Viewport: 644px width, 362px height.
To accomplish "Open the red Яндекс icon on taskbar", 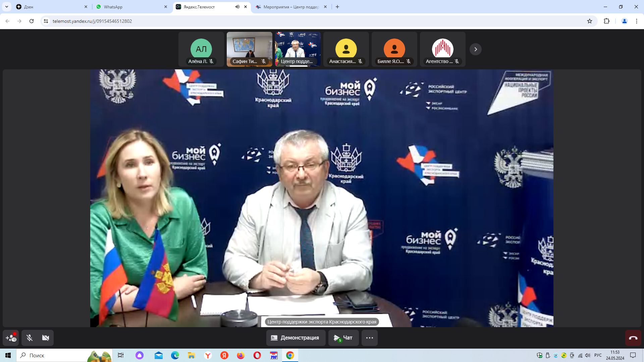I will 224,355.
